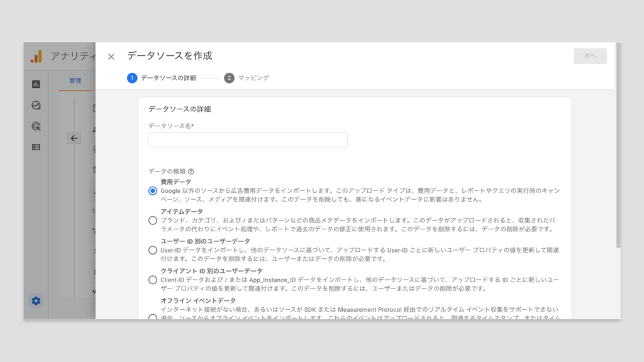
Task: Select the 費用データ radio button
Action: 153,190
